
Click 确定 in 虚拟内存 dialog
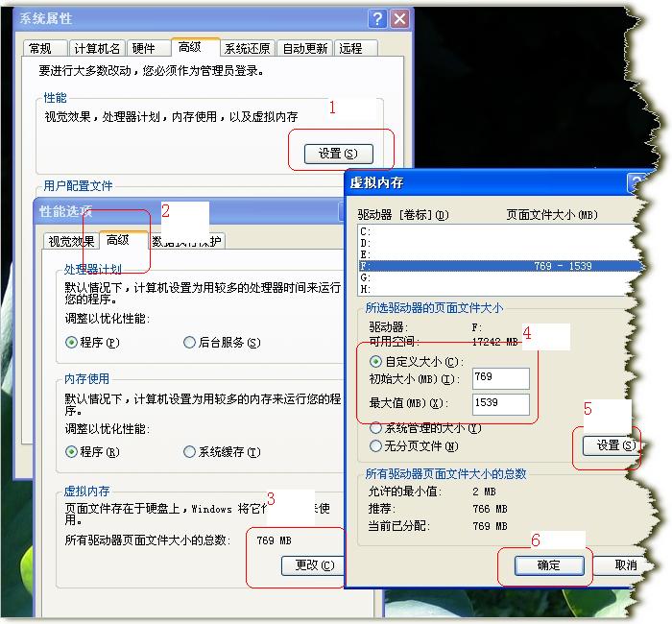tap(549, 565)
